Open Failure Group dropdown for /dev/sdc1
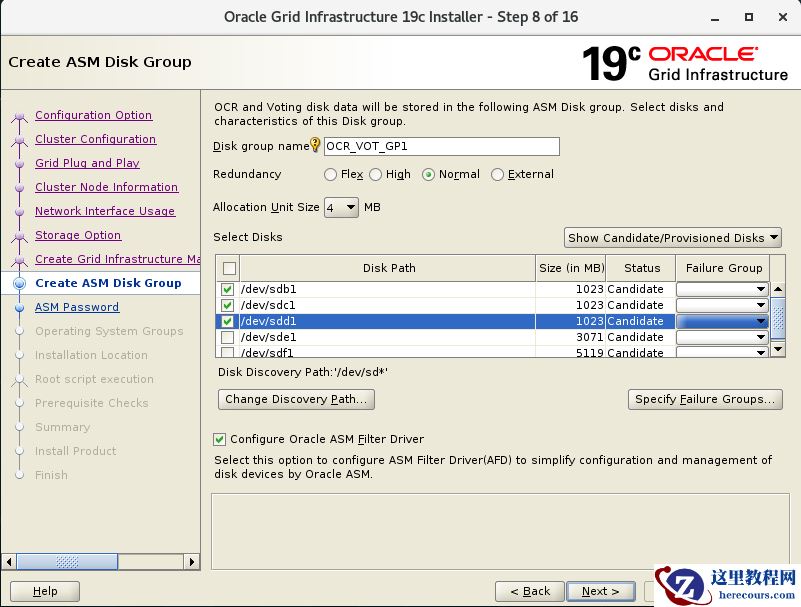Image resolution: width=801 pixels, height=607 pixels. click(x=722, y=306)
